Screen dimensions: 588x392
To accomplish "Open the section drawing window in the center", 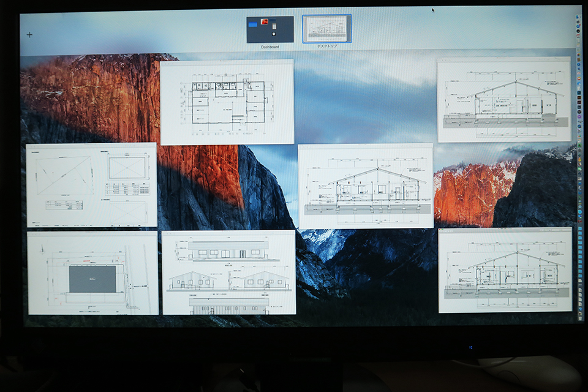I will (366, 186).
